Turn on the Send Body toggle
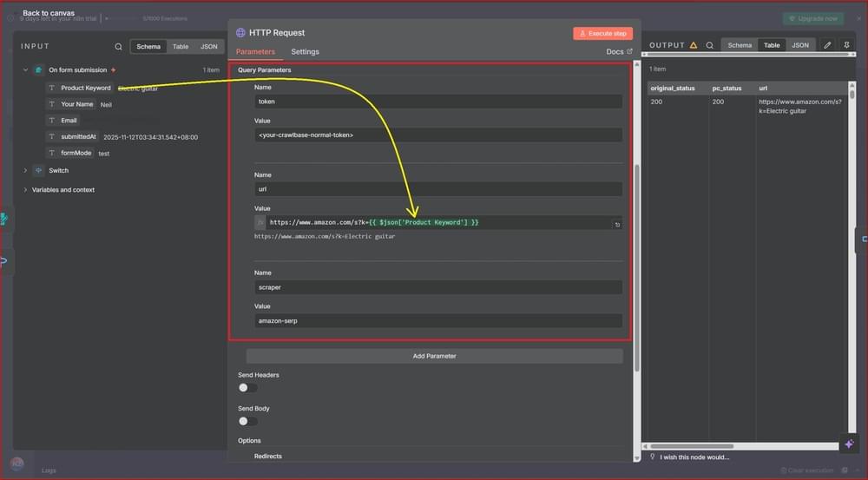868x480 pixels. coord(247,421)
